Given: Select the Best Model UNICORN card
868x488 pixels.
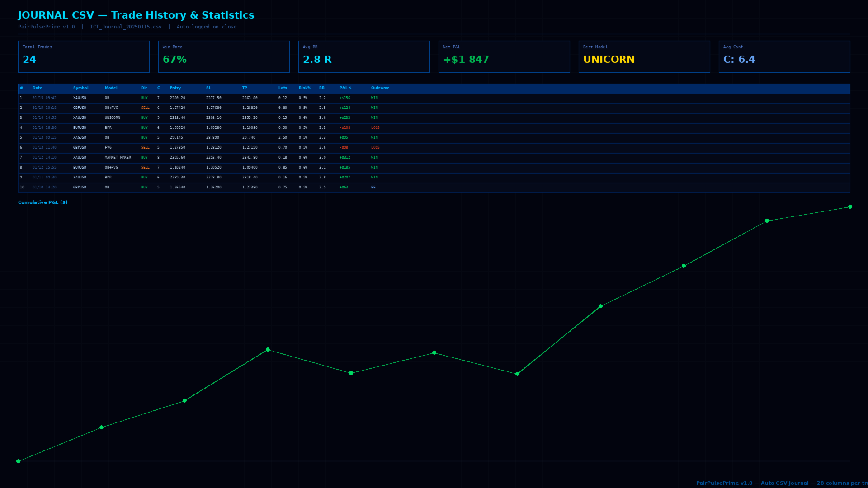Looking at the screenshot, I should point(644,56).
